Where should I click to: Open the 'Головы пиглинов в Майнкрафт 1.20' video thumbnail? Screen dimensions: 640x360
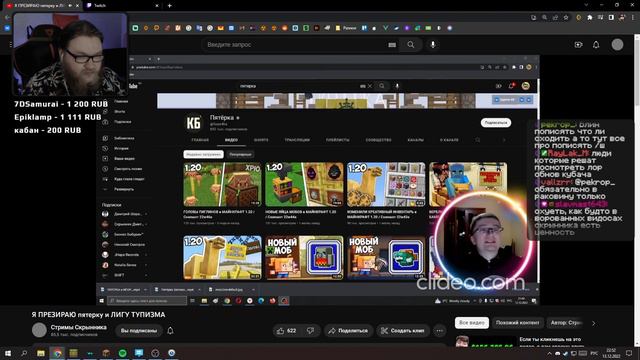pyautogui.click(x=222, y=184)
